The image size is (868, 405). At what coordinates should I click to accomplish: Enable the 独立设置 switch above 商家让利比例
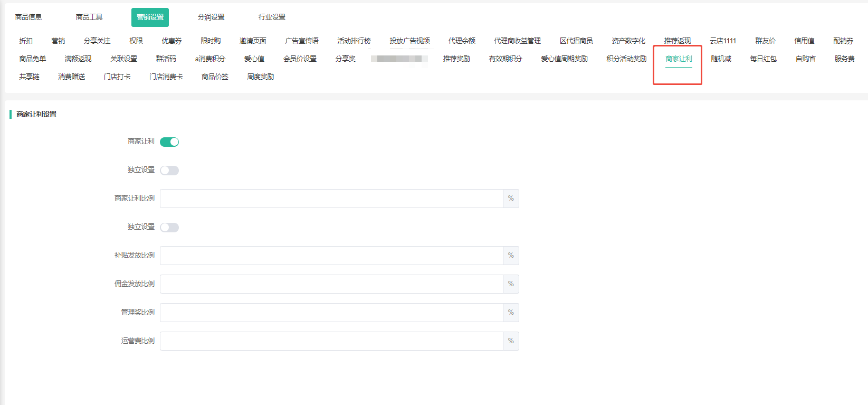click(169, 171)
